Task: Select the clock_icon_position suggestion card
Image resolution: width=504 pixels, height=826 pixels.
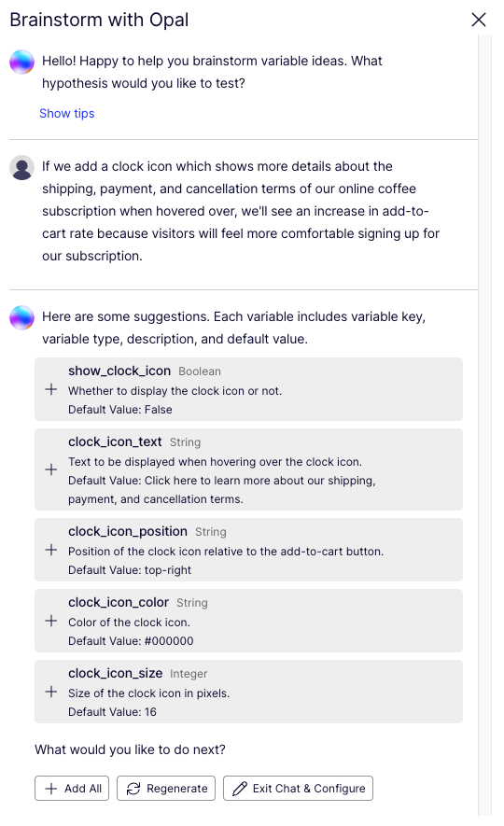Action: tap(248, 551)
